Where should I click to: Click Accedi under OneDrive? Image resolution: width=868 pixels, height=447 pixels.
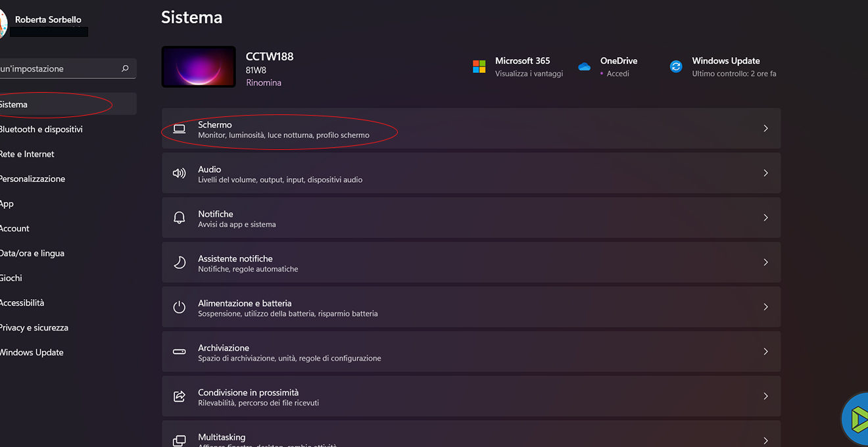coord(617,74)
